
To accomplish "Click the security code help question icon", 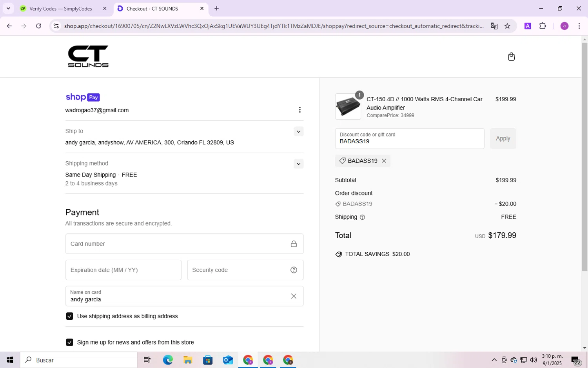I will 294,270.
